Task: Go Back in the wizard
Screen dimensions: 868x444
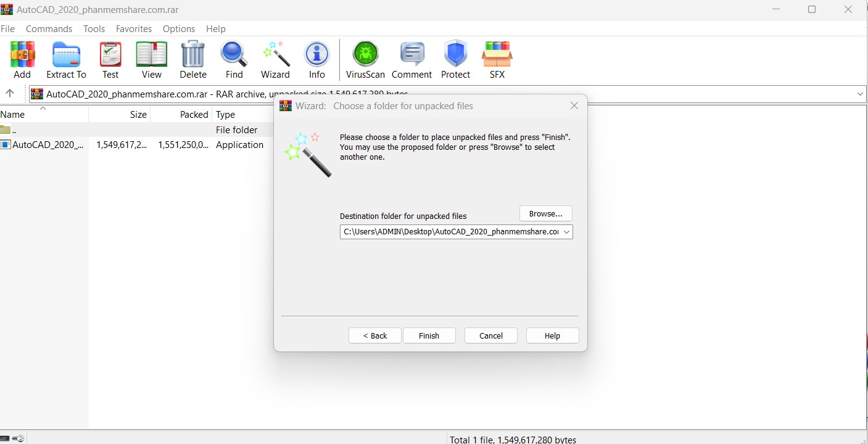Action: pyautogui.click(x=375, y=335)
